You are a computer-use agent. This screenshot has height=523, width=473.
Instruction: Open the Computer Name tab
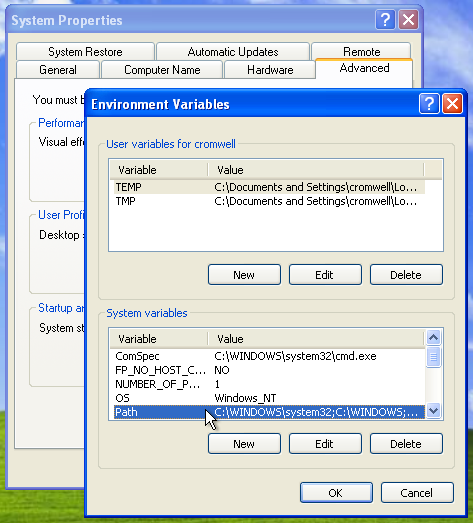[162, 70]
